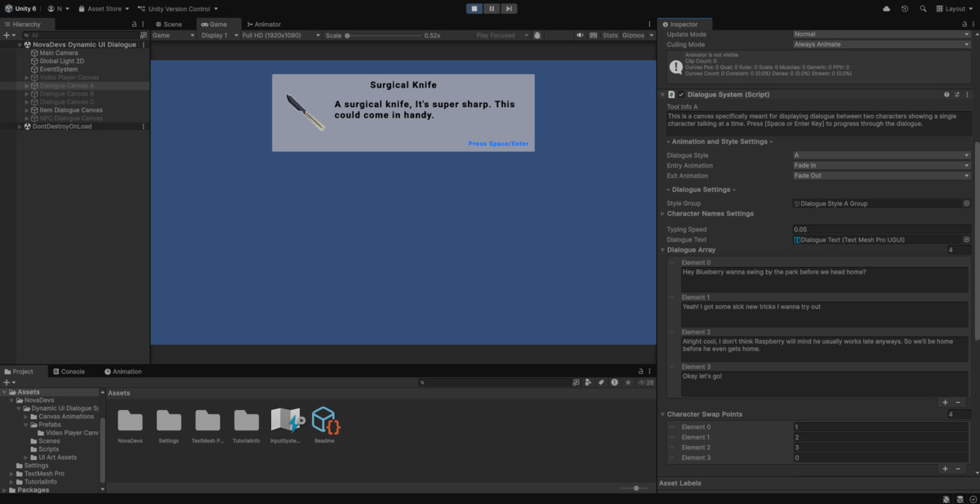Viewport: 980px width, 504px height.
Task: Click the search icon in the top toolbar
Action: click(x=922, y=8)
